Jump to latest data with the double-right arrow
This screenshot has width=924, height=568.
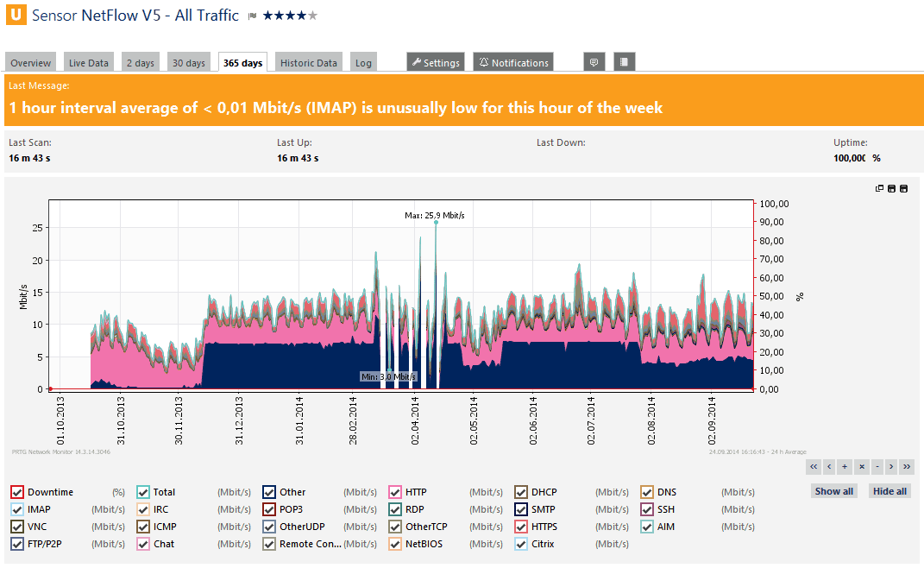click(907, 466)
